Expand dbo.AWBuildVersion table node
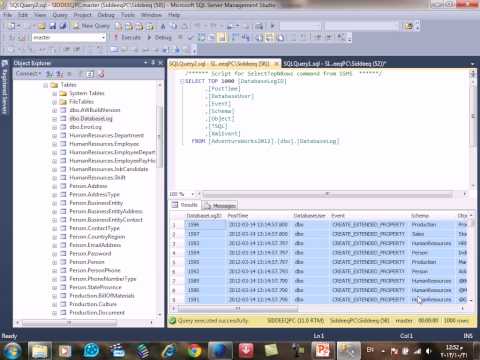 click(55, 110)
